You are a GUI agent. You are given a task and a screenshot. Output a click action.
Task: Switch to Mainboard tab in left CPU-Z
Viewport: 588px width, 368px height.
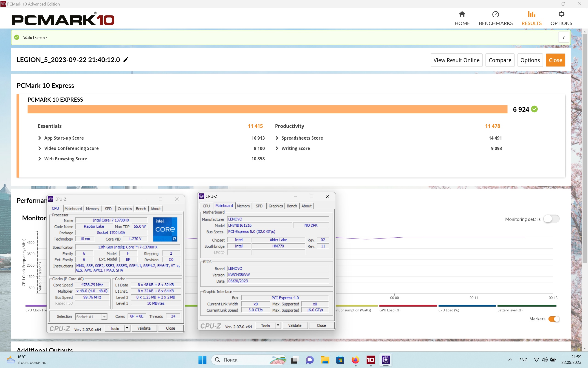pyautogui.click(x=73, y=209)
